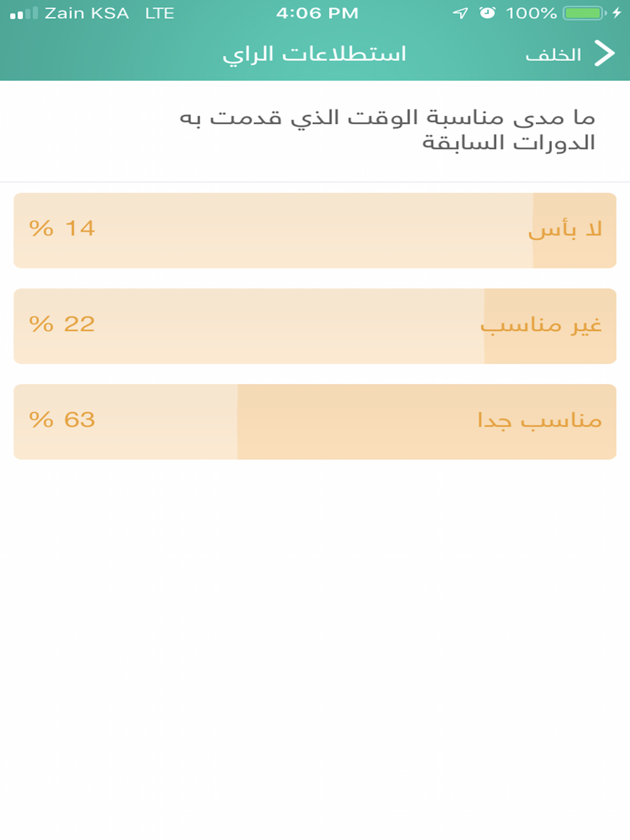
Task: Tap the cellular signal bars icon
Action: tap(24, 13)
